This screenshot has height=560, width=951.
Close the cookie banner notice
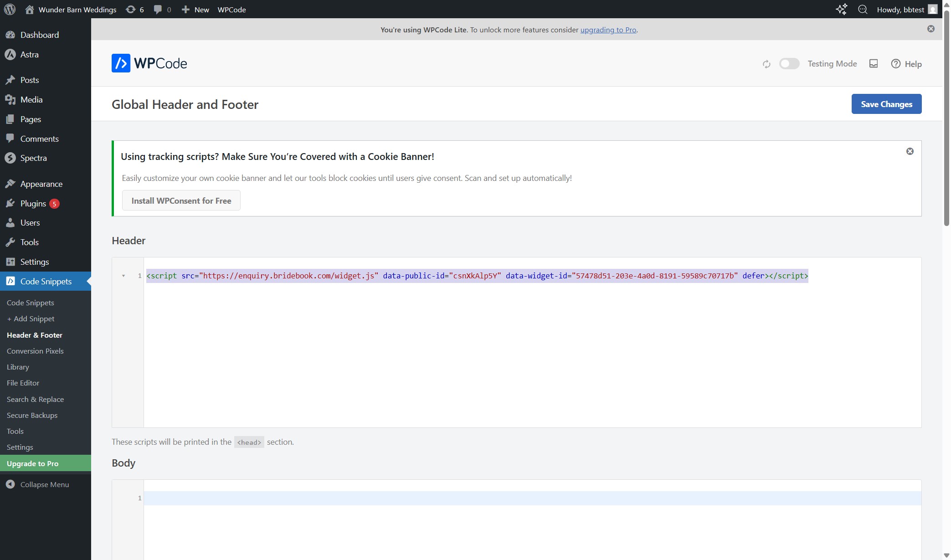(910, 151)
